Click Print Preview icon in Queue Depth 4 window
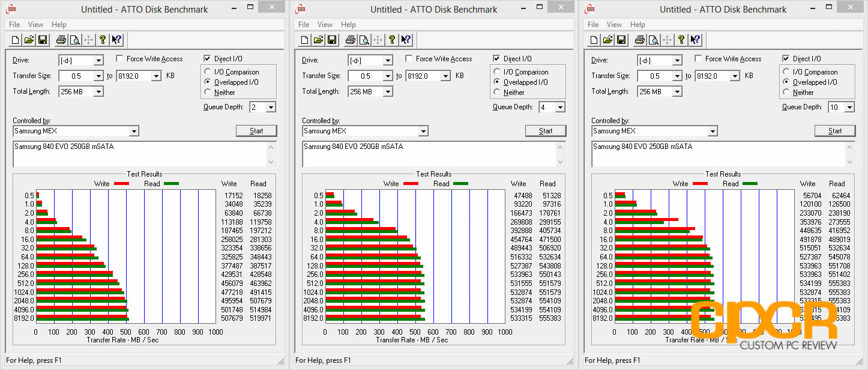Image resolution: width=868 pixels, height=370 pixels. (364, 40)
